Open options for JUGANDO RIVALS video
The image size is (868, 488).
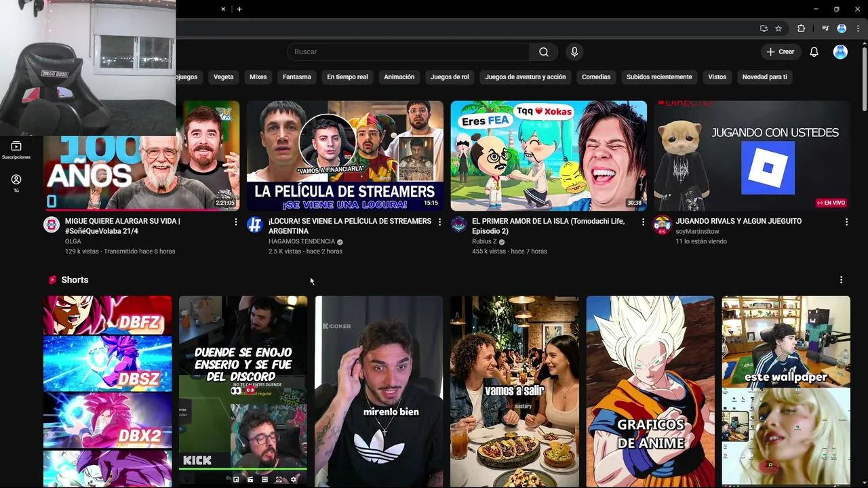tap(846, 222)
